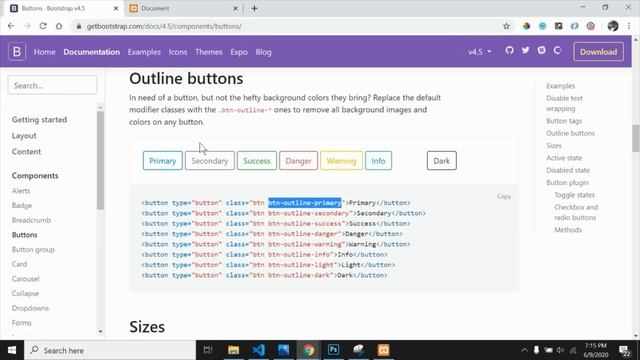Open File Explorer from taskbar
The height and width of the screenshot is (360, 640).
tap(233, 350)
